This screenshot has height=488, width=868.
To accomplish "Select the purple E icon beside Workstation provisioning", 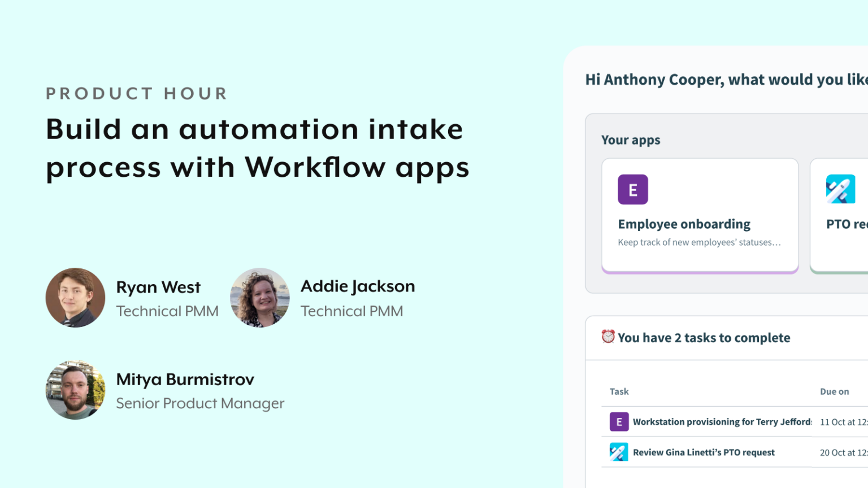I will click(x=619, y=421).
